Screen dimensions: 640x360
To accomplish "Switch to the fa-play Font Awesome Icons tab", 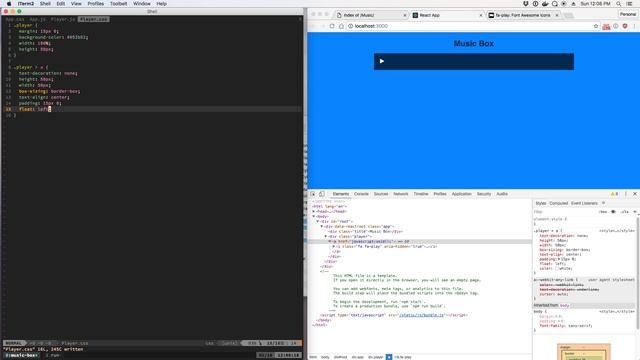I will [x=522, y=15].
